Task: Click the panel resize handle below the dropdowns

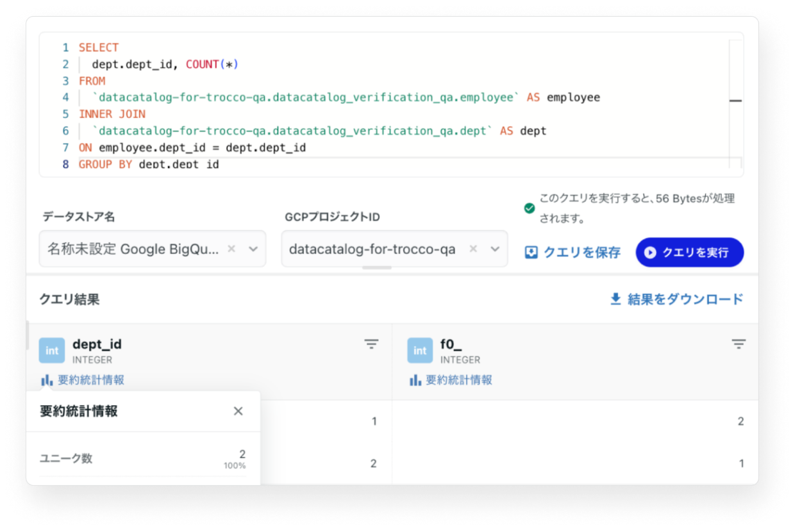Action: pos(376,268)
